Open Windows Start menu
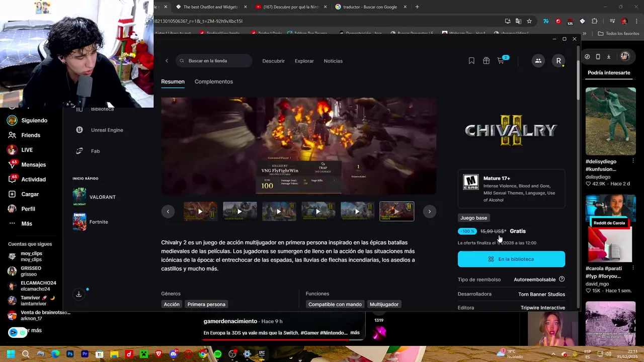644x362 pixels. pos(11,354)
